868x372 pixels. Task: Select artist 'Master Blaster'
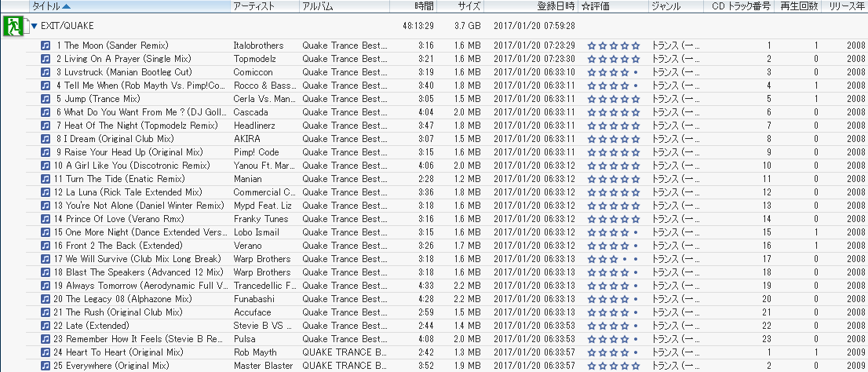263,366
